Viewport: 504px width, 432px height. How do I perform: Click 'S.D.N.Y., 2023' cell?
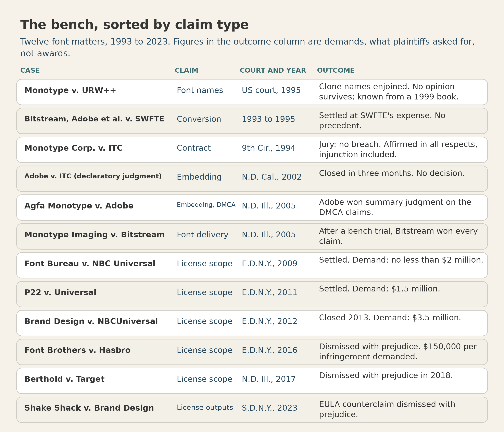click(x=269, y=408)
